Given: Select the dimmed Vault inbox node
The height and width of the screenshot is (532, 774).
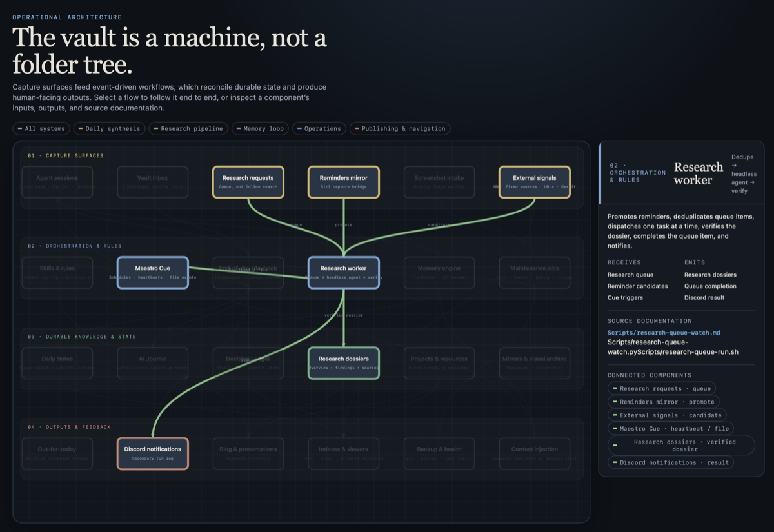Looking at the screenshot, I should (x=153, y=182).
